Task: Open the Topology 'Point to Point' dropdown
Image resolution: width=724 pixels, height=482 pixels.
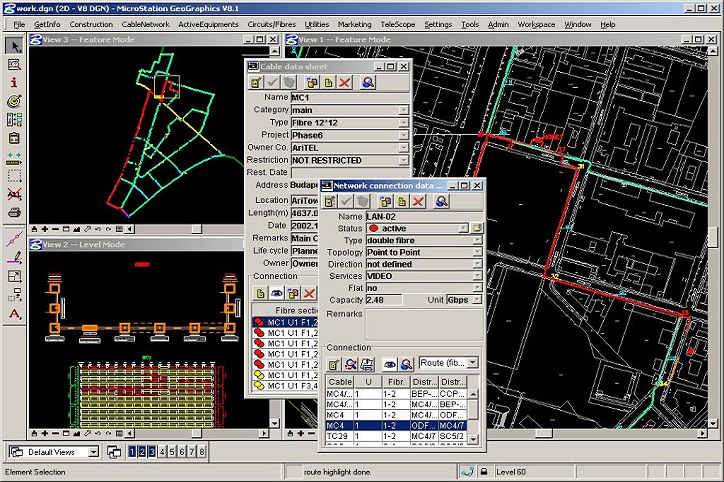Action: coord(477,252)
